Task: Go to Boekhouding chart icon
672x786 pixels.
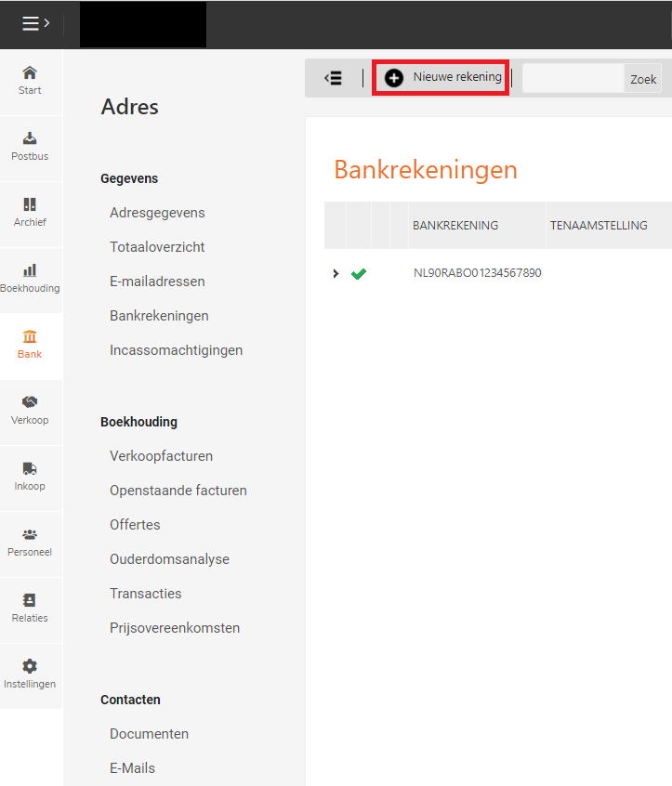Action: (30, 271)
